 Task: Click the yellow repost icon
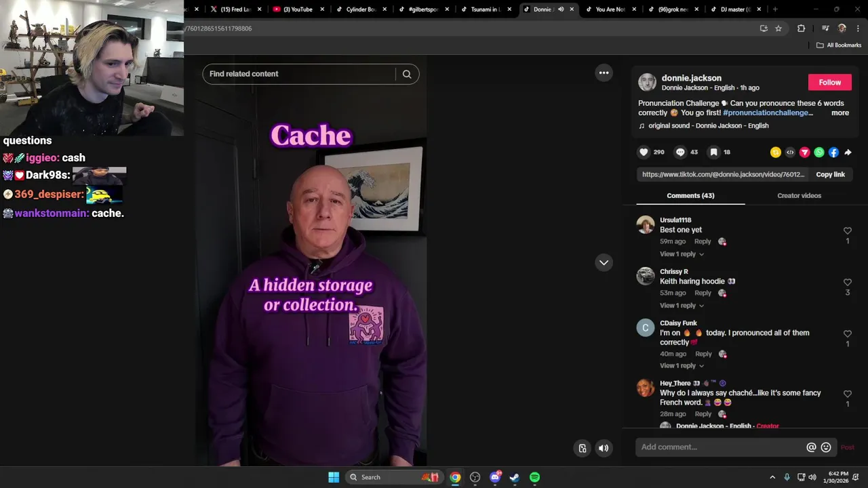click(x=776, y=152)
